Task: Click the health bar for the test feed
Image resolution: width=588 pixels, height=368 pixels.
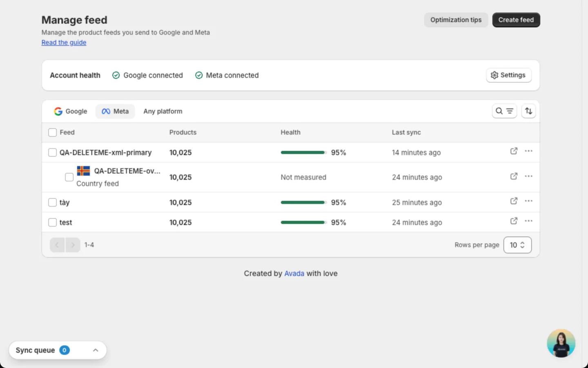Action: coord(304,222)
